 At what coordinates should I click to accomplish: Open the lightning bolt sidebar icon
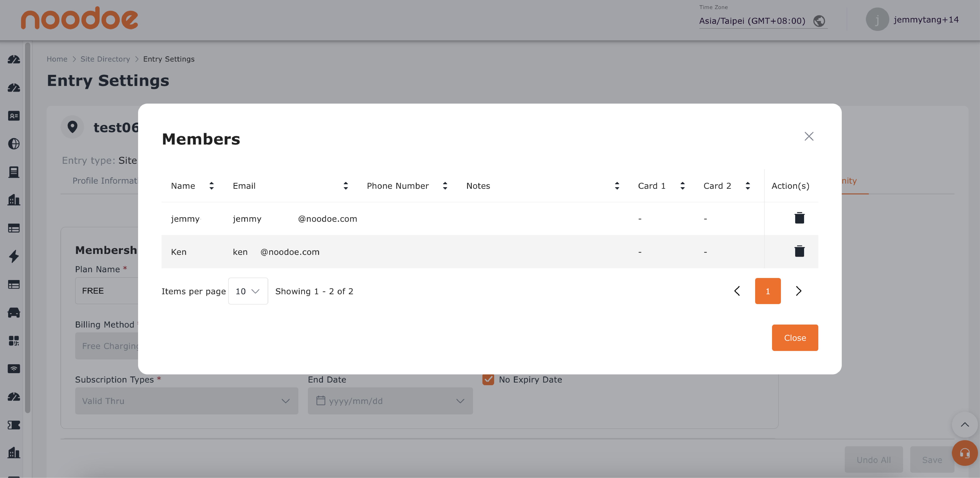(14, 256)
